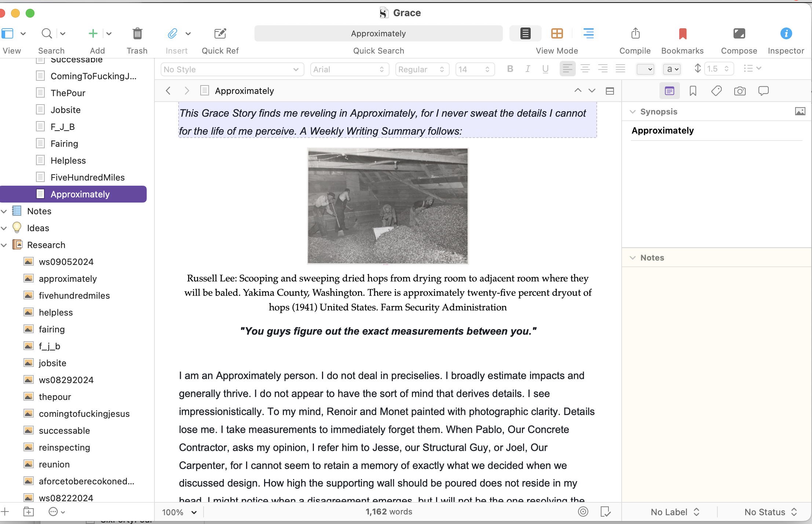The width and height of the screenshot is (812, 524).
Task: Collapse the Ideas folder
Action: (4, 228)
